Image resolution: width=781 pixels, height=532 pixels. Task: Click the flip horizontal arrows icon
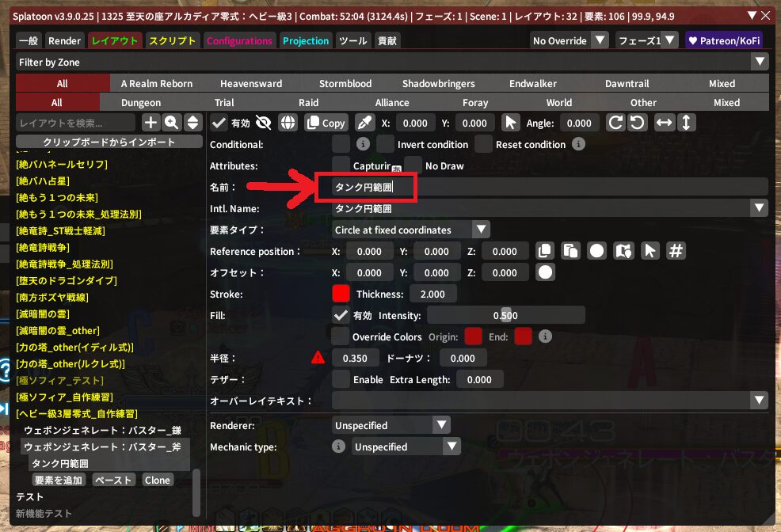[665, 123]
